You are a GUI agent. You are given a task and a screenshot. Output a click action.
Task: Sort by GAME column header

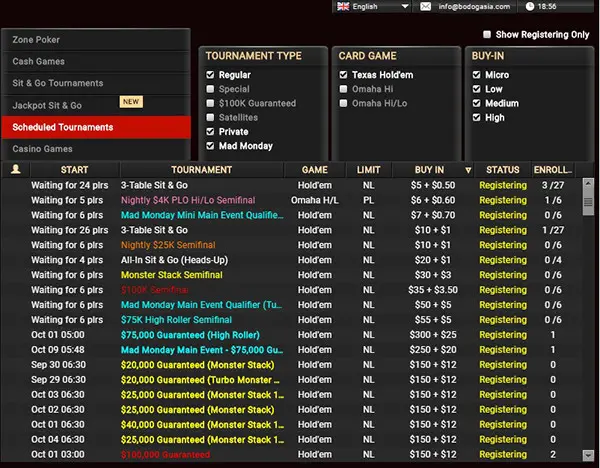point(315,170)
